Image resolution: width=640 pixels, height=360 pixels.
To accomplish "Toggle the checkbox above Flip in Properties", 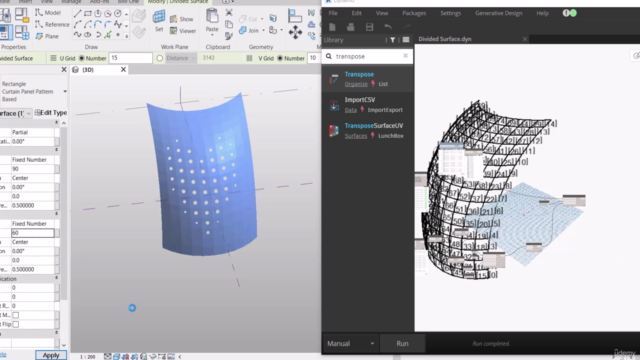I will [16, 315].
